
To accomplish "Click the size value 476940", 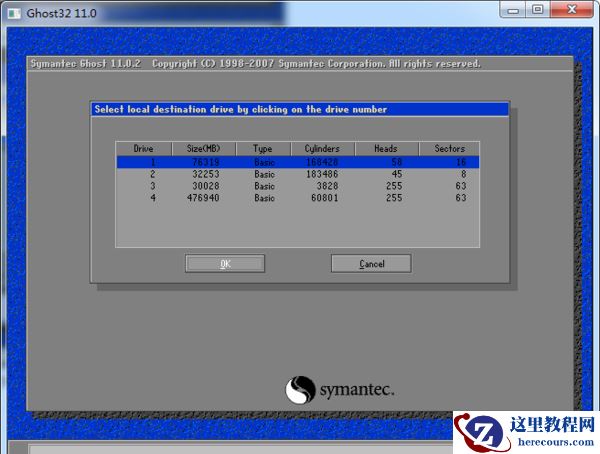I will coord(203,198).
